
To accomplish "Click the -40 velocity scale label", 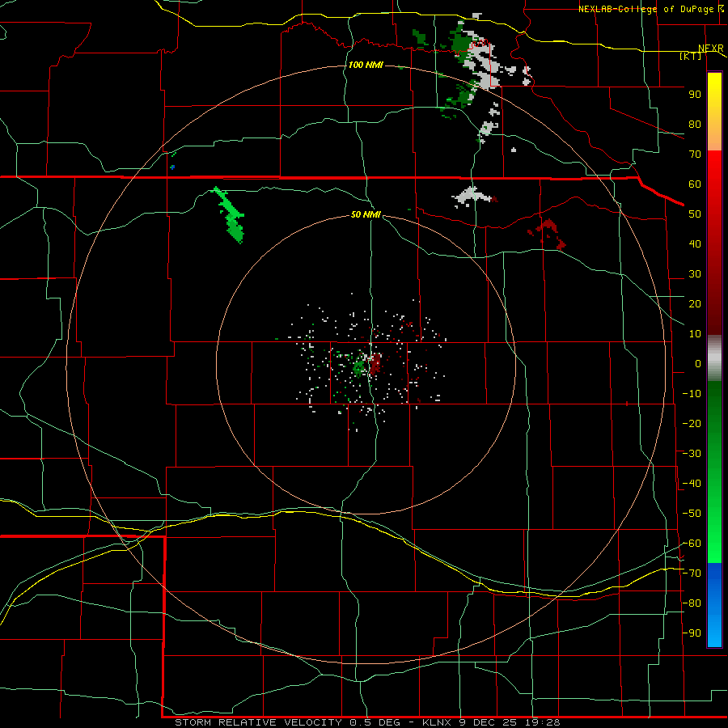I will pyautogui.click(x=692, y=484).
